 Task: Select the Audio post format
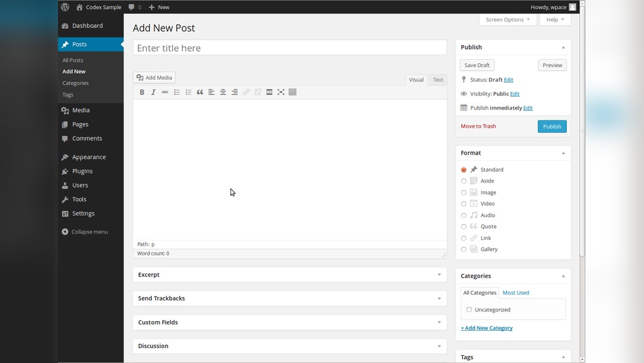(x=464, y=215)
